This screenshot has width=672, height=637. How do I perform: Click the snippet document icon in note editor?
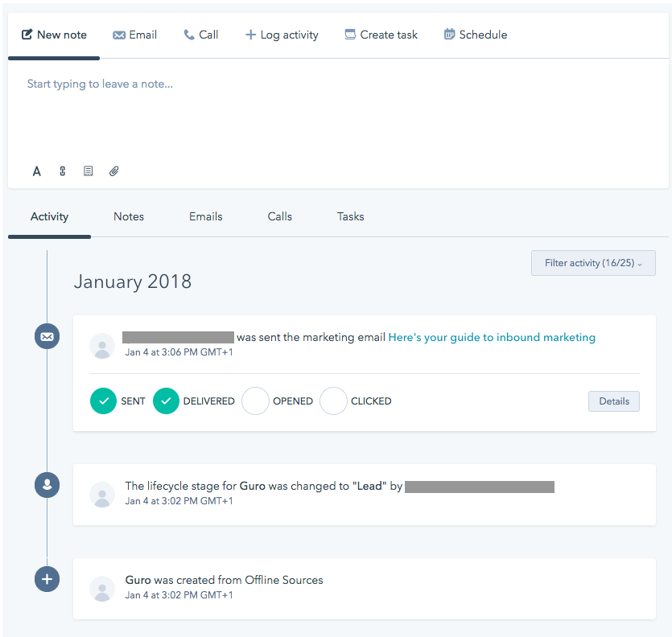click(x=89, y=171)
